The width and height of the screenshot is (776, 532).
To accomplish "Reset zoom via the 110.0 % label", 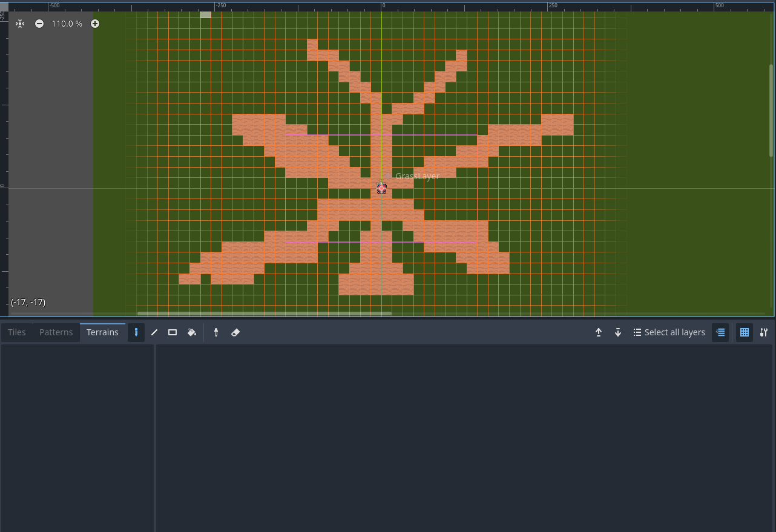I will point(67,24).
